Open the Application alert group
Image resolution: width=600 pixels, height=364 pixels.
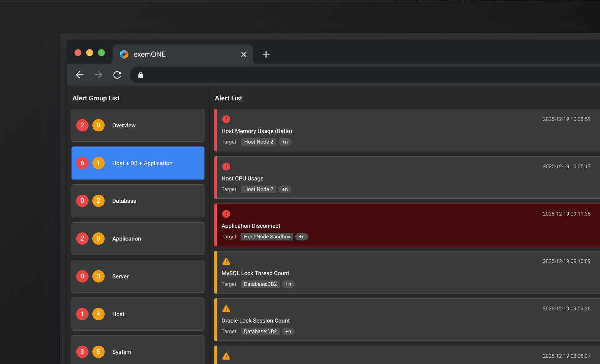pos(138,238)
